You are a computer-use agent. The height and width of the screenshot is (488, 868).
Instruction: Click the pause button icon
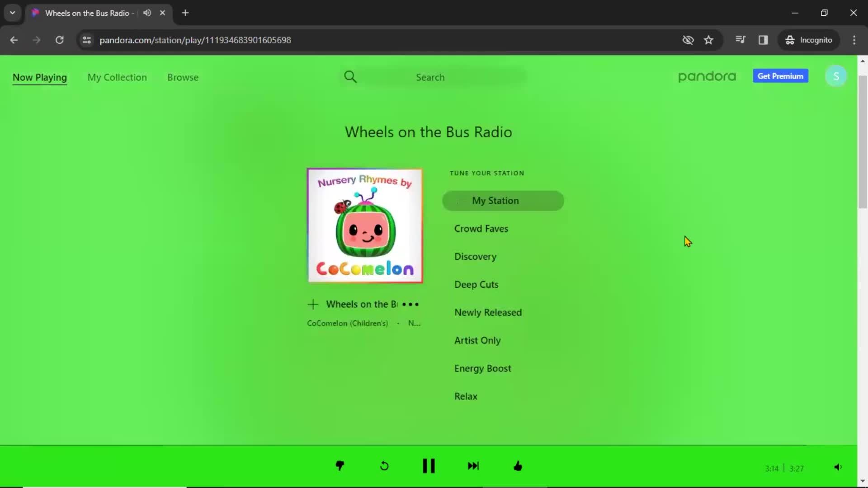point(428,466)
